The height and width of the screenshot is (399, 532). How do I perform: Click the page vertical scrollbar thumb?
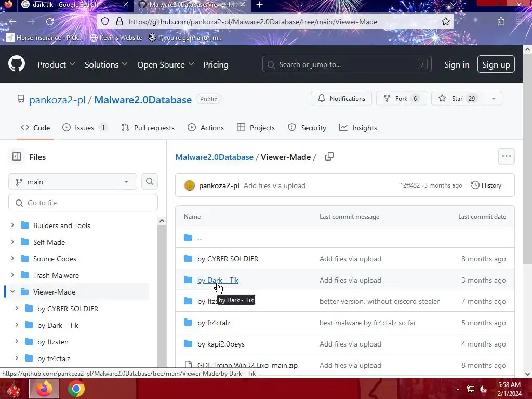pos(527,159)
